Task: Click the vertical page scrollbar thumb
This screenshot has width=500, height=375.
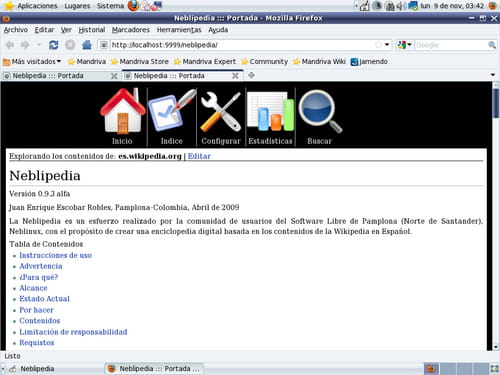Action: click(x=496, y=103)
